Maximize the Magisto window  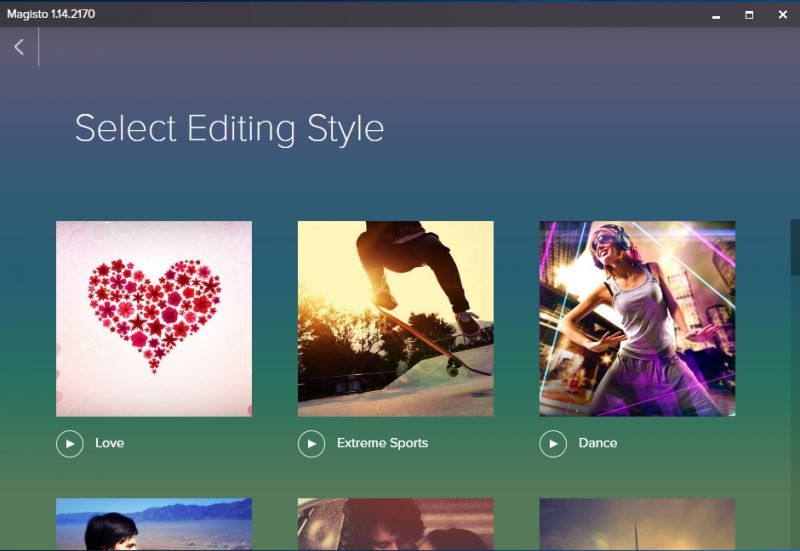tap(749, 15)
